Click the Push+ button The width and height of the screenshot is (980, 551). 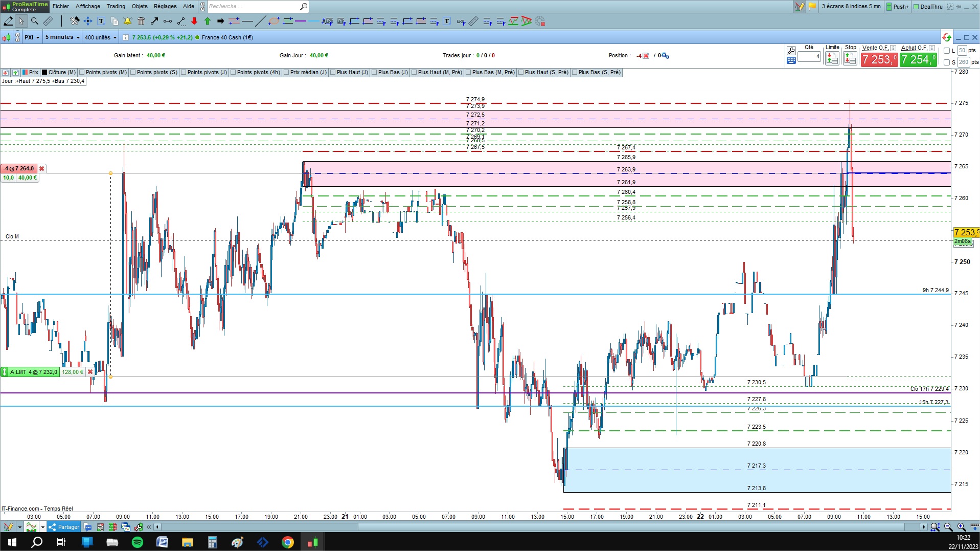898,7
